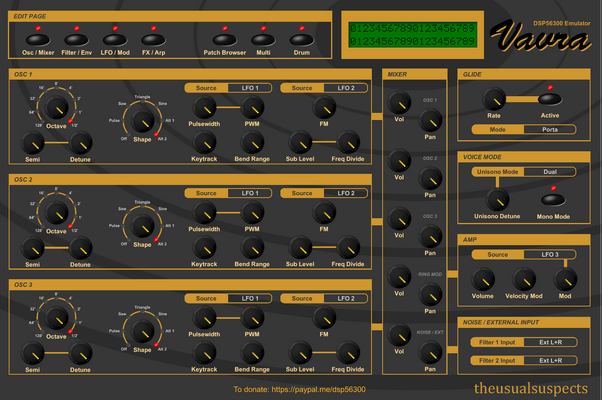Click the Amp Velocity Mod knob
The image size is (602, 400).
point(524,279)
